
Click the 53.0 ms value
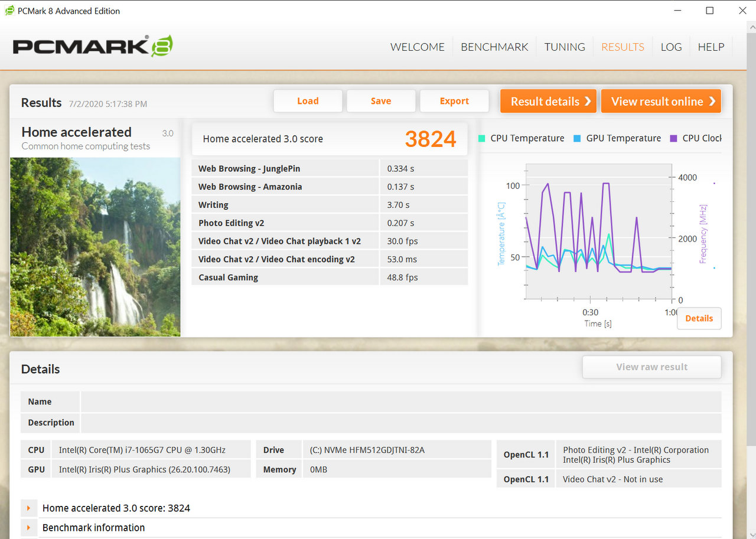pyautogui.click(x=402, y=259)
